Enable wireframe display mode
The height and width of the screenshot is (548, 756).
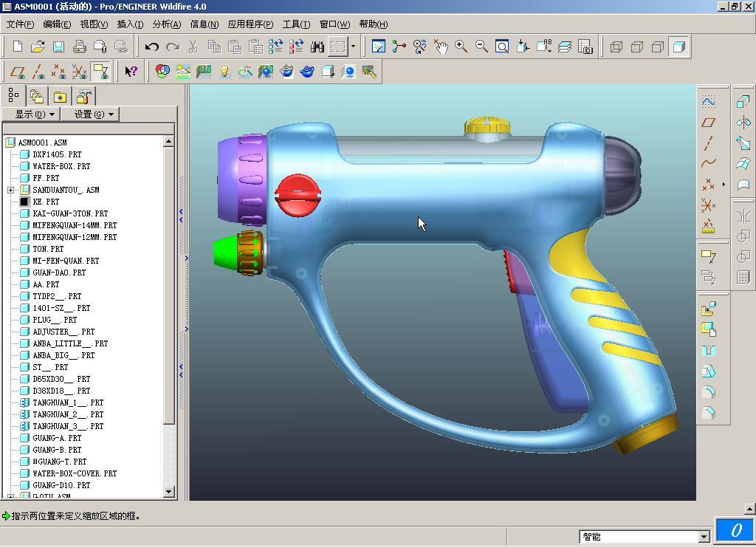pos(616,47)
